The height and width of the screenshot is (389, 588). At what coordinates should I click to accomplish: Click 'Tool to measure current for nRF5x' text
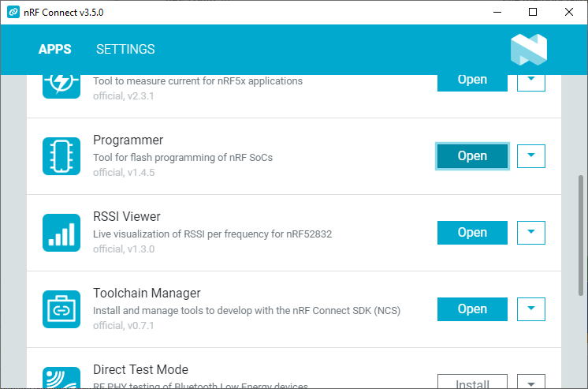point(198,81)
